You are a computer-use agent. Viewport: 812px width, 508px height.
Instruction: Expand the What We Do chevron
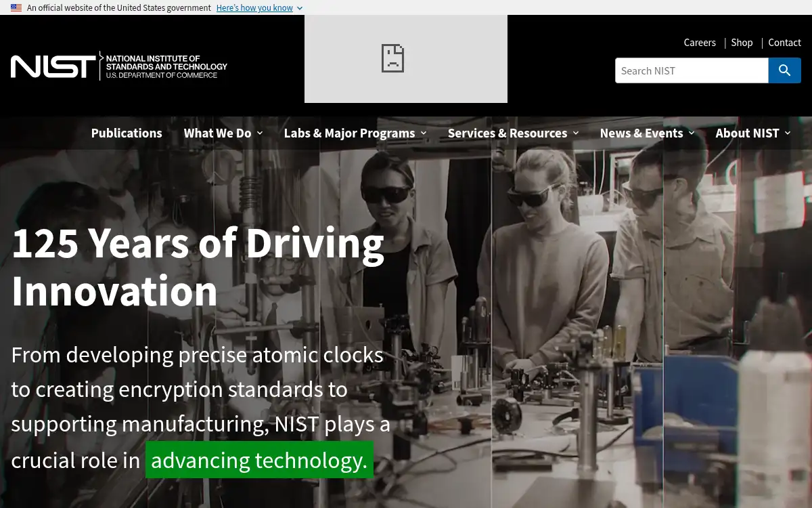(x=259, y=133)
